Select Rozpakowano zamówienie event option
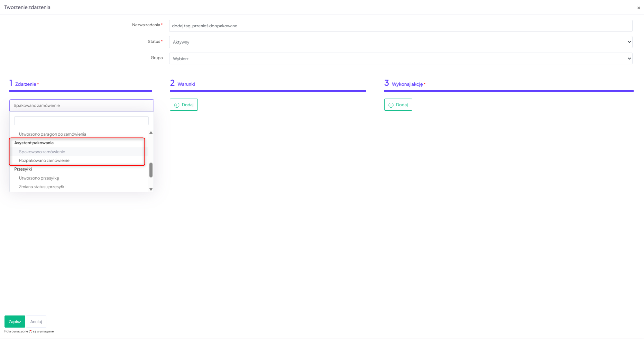 click(44, 161)
